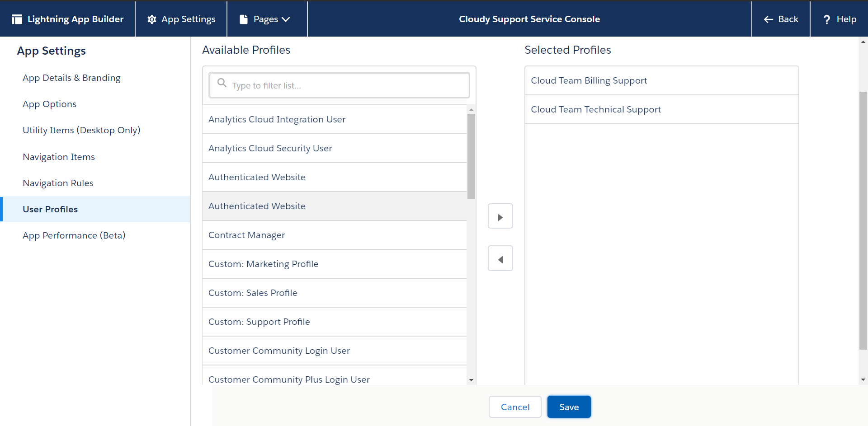Click the App Settings gear icon
This screenshot has width=868, height=426.
point(152,19)
